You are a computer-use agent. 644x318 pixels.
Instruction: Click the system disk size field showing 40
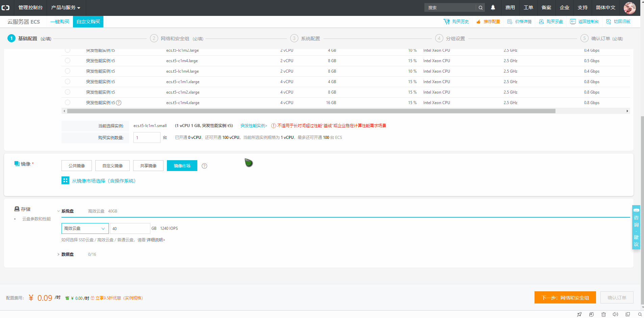pyautogui.click(x=130, y=228)
